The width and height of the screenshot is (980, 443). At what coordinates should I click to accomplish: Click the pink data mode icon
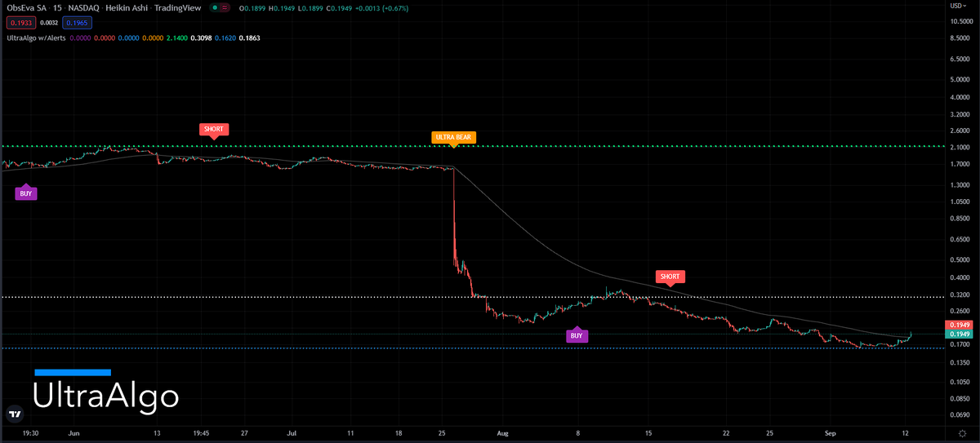[225, 8]
